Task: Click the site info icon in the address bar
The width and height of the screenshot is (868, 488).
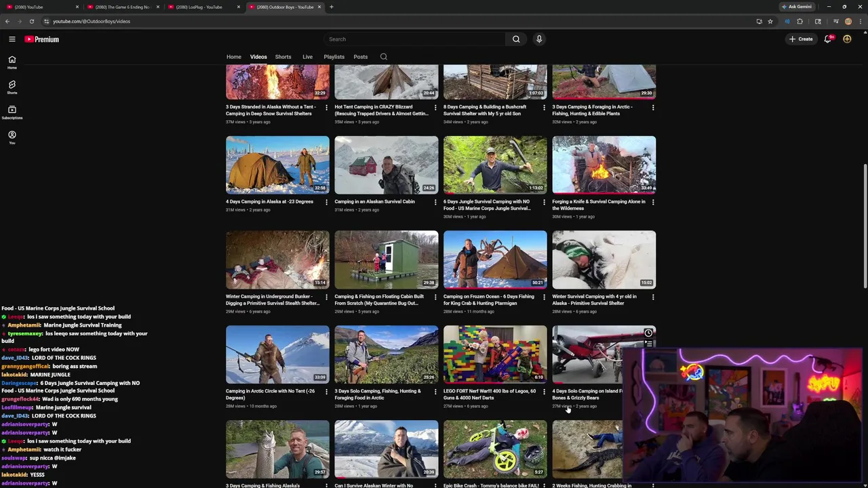Action: pos(46,21)
